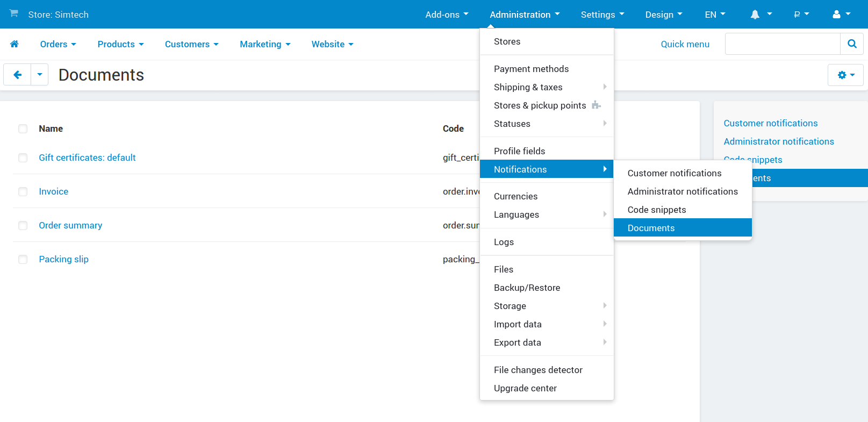Expand the Orders menu
This screenshot has width=868, height=422.
pos(58,44)
